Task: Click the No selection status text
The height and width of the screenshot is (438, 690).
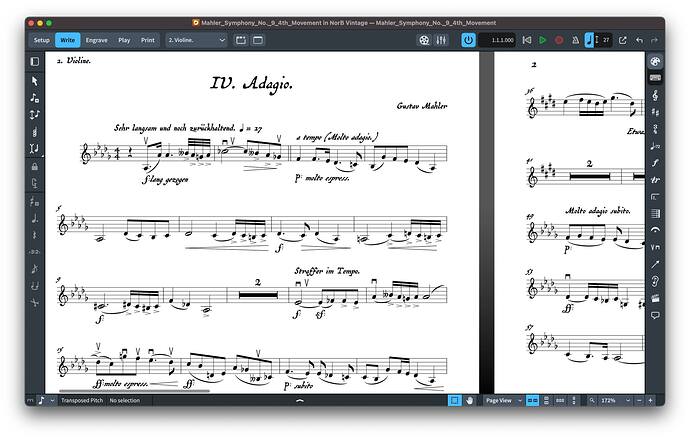Action: 125,400
